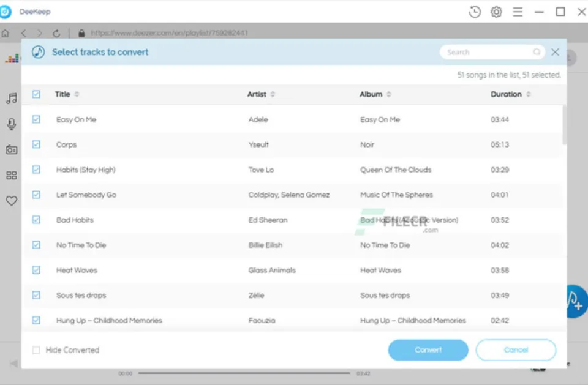Image resolution: width=588 pixels, height=385 pixels.
Task: Click Zélie artist text
Action: point(256,296)
